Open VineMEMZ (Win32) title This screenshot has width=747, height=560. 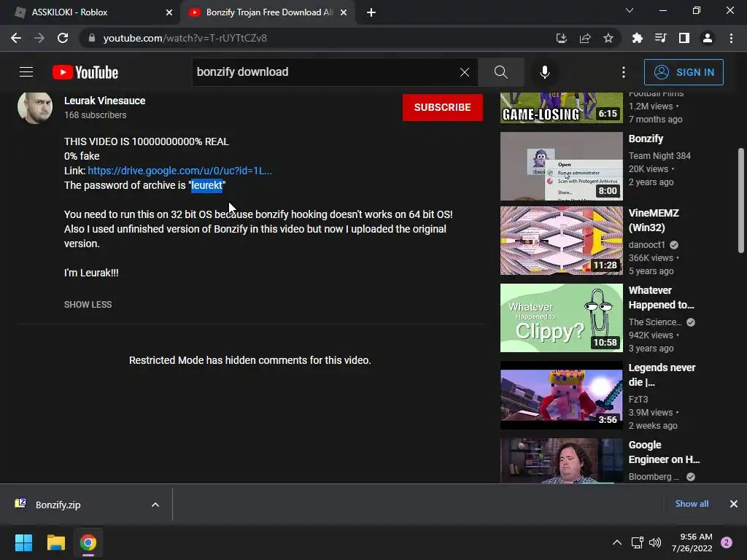click(x=654, y=220)
